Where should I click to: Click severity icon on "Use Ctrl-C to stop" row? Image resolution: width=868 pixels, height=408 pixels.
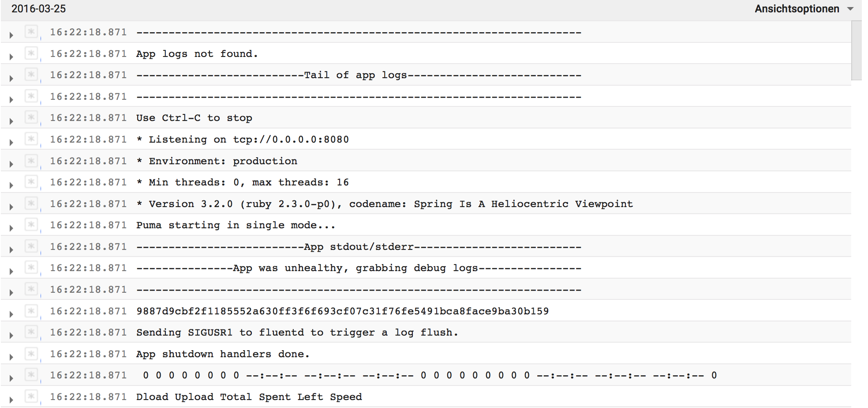tap(31, 118)
